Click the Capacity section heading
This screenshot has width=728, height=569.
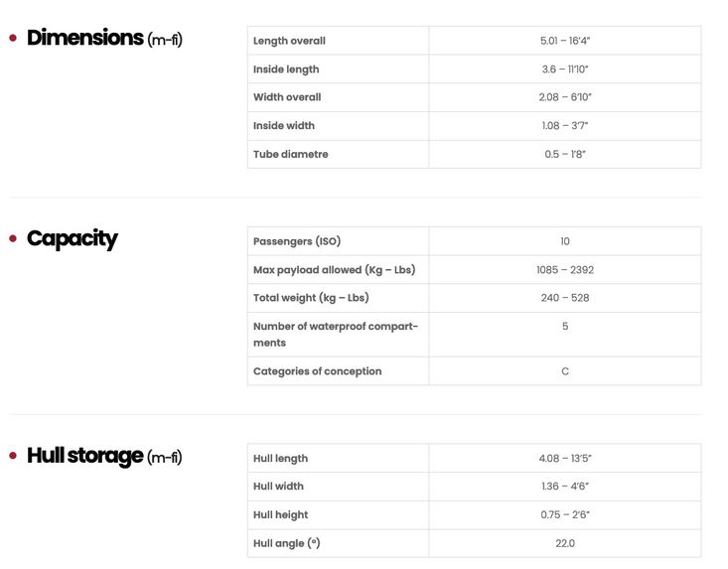point(72,238)
